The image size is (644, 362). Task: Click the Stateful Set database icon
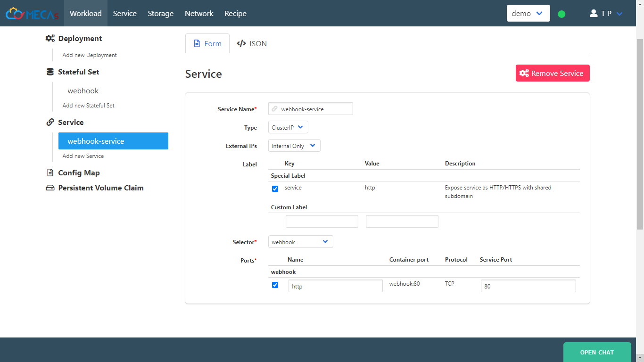[50, 72]
